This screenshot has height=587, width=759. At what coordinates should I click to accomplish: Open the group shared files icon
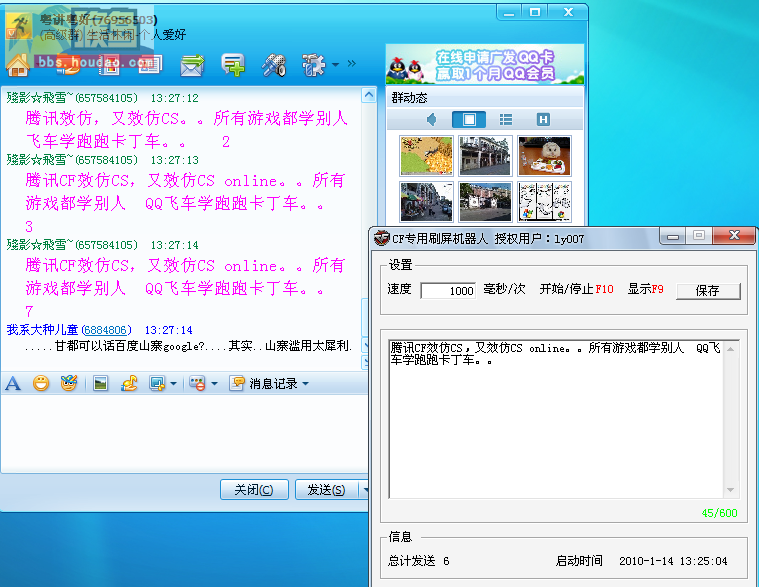(x=68, y=65)
